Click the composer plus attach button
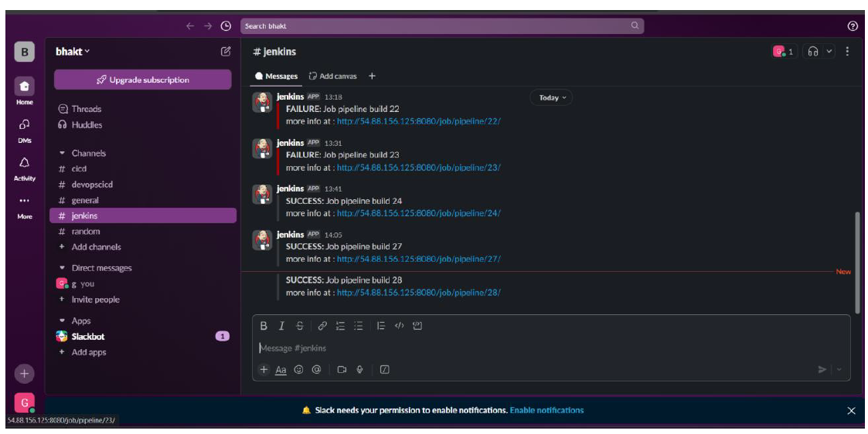Image resolution: width=868 pixels, height=434 pixels. coord(264,370)
